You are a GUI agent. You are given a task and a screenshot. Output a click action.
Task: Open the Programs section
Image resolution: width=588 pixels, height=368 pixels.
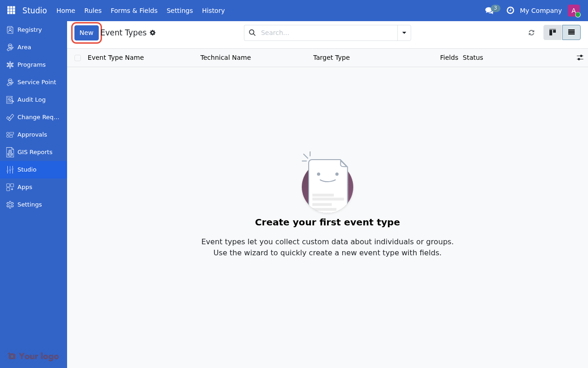tap(31, 64)
